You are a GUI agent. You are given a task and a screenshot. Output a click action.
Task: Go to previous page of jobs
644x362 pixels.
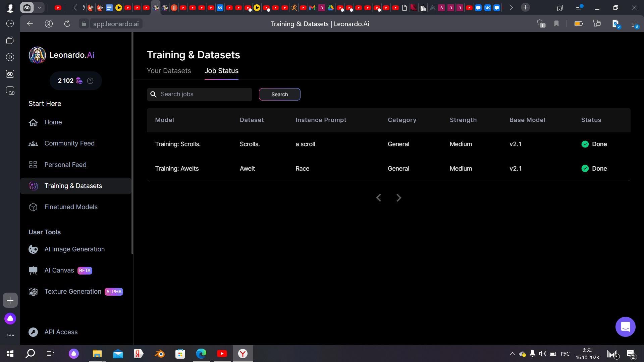point(379,198)
